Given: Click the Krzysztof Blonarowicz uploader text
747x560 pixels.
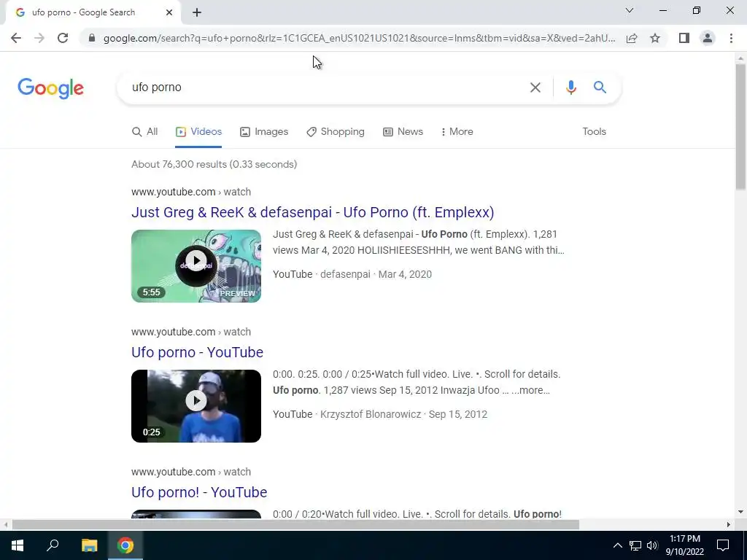Looking at the screenshot, I should 371,415.
